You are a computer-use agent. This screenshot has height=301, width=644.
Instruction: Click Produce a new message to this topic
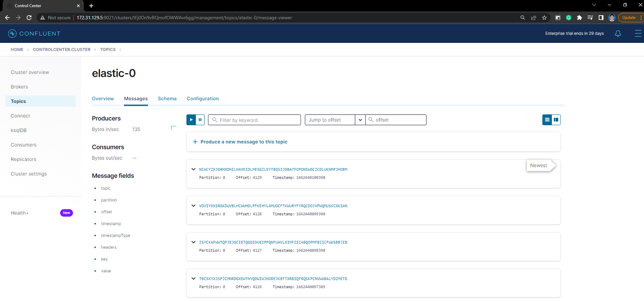point(244,142)
